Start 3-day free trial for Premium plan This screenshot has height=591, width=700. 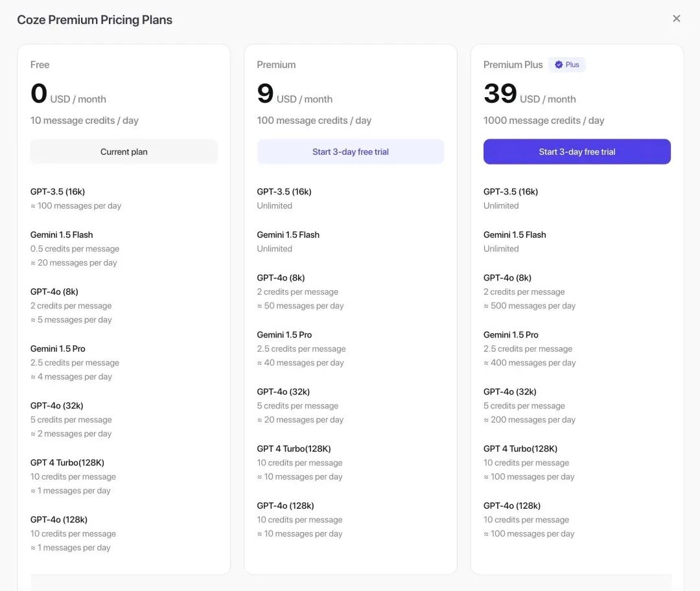[x=350, y=152]
